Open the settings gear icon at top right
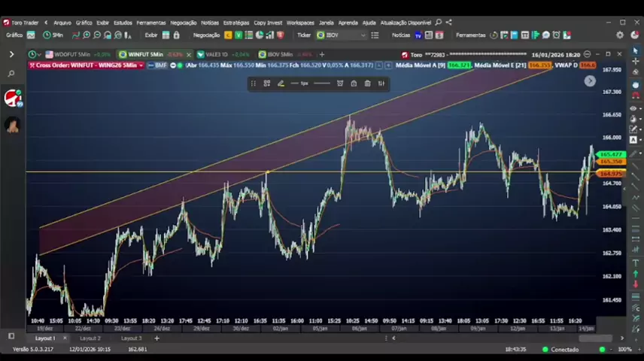The height and width of the screenshot is (361, 644). (x=620, y=35)
